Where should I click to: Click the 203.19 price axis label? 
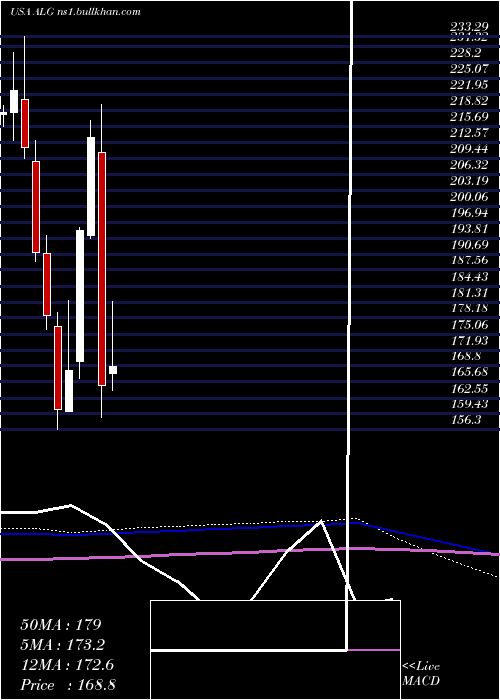tap(469, 181)
